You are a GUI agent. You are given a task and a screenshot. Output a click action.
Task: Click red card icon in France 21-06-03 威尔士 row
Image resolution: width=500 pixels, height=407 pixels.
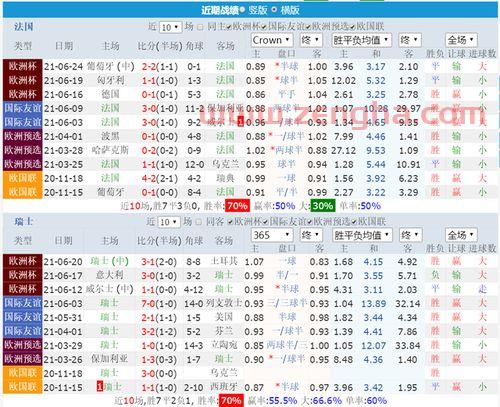[241, 122]
